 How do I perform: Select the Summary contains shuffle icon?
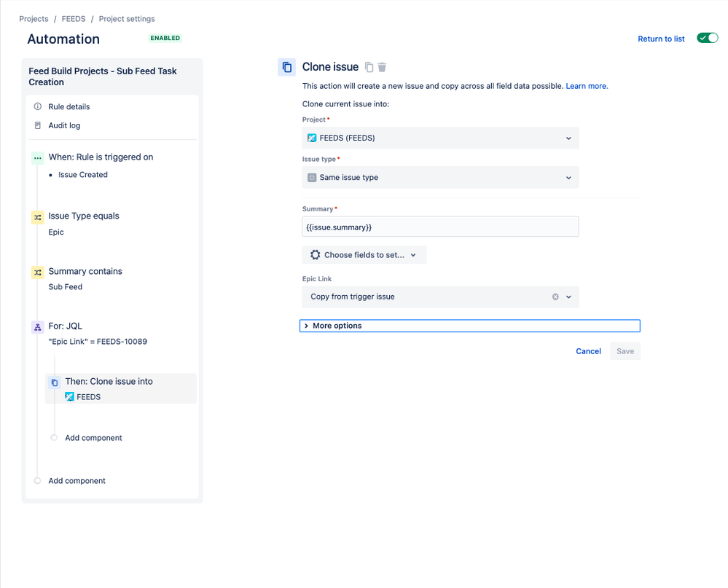point(38,272)
